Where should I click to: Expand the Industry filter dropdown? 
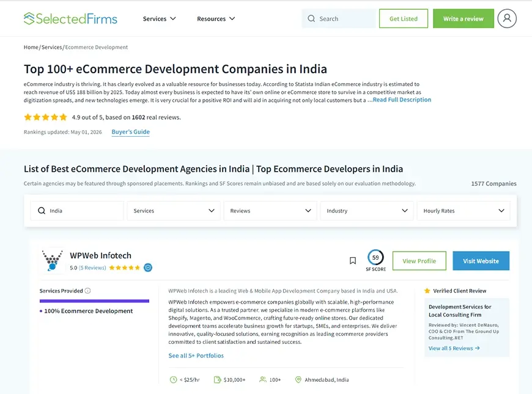pyautogui.click(x=367, y=211)
